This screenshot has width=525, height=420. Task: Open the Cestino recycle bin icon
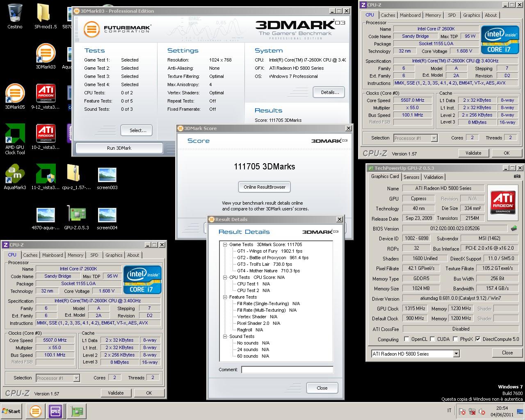point(15,16)
